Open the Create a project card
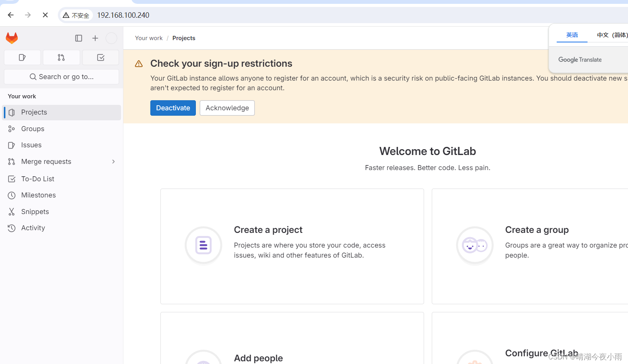 coord(292,246)
